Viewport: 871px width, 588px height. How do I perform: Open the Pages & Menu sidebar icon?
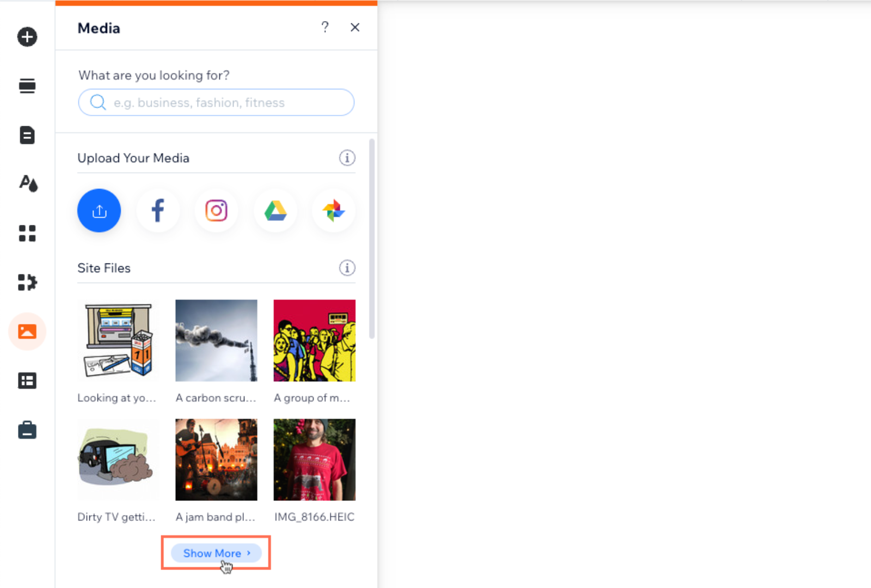[27, 135]
